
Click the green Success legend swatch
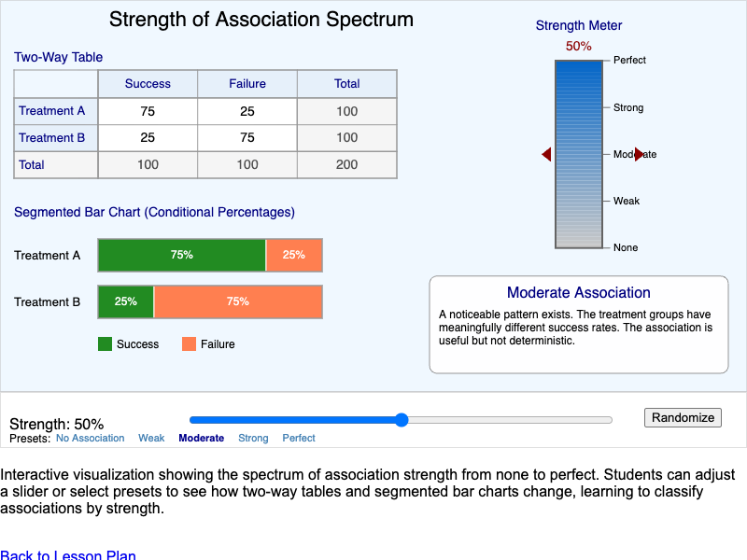coord(105,343)
